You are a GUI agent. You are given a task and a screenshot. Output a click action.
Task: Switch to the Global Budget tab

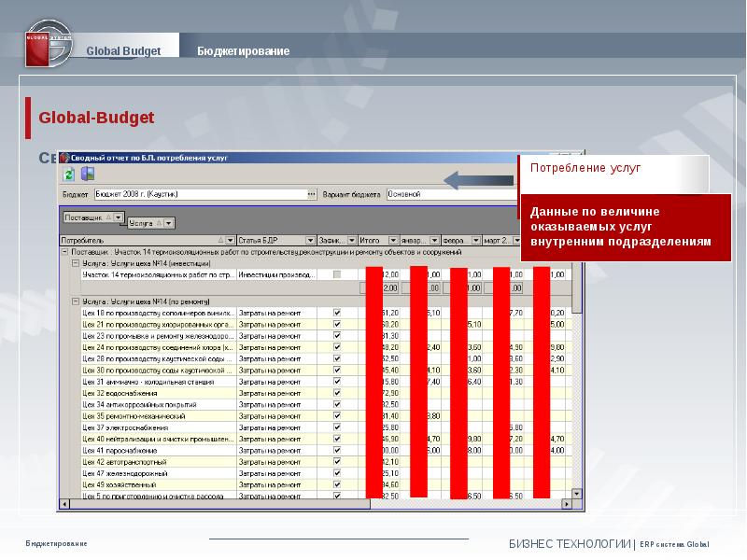click(x=123, y=50)
